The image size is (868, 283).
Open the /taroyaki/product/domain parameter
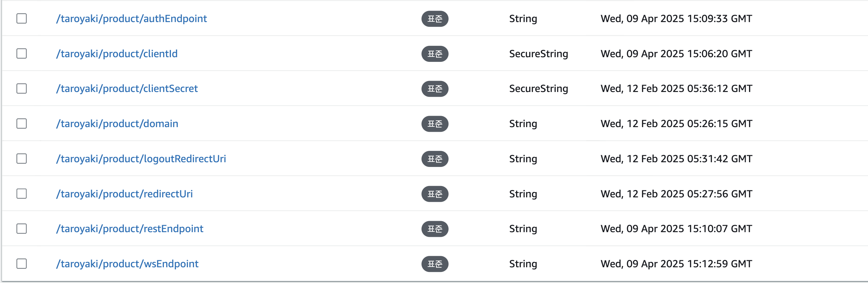(x=117, y=123)
